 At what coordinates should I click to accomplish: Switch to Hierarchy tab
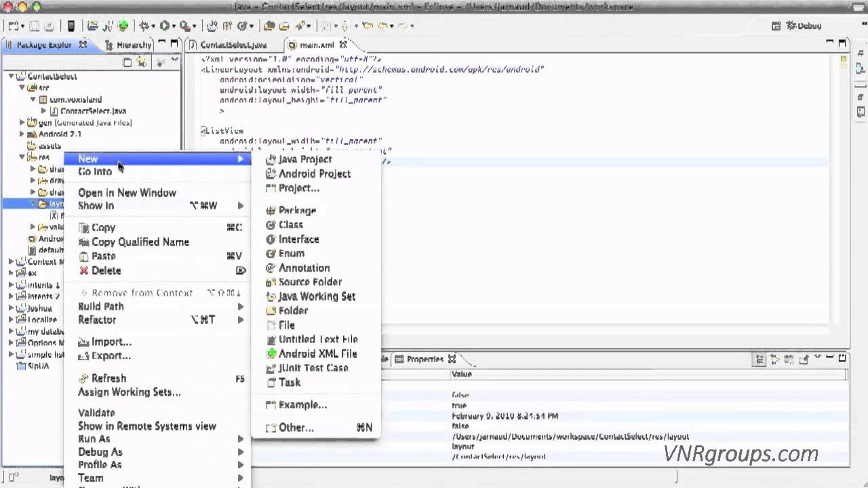point(129,45)
